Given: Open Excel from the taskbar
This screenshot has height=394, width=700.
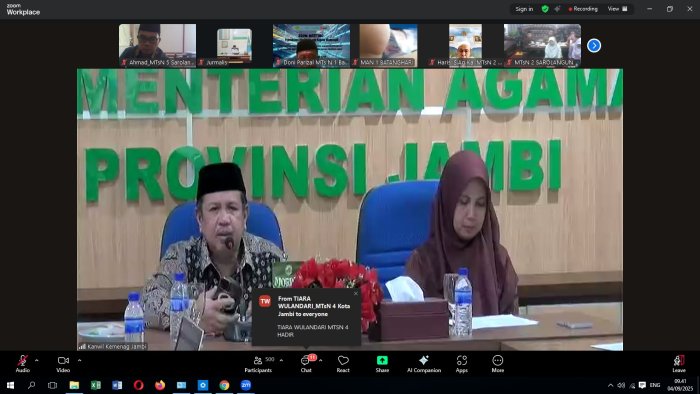Looking at the screenshot, I should tap(96, 385).
